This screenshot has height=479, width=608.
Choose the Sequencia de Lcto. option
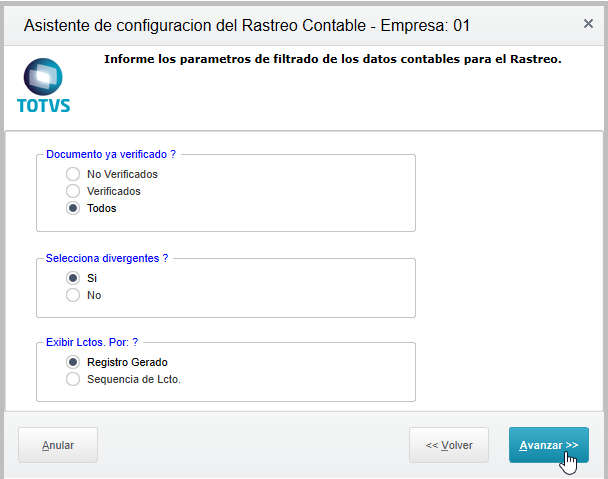[73, 379]
